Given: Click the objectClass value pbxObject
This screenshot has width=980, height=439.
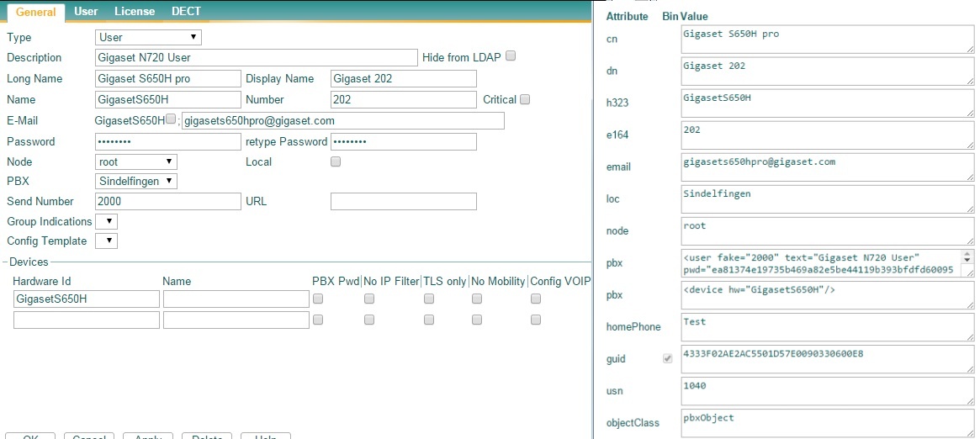Looking at the screenshot, I should click(828, 423).
